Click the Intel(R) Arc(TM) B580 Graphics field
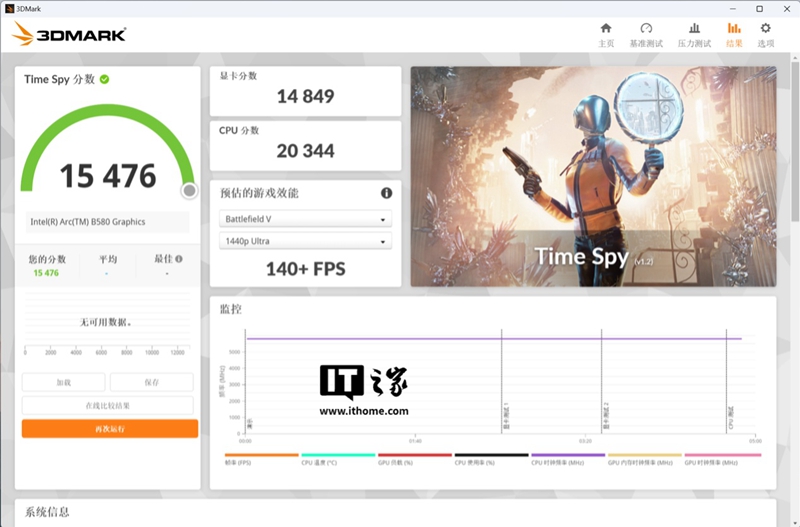This screenshot has height=527, width=800. tap(108, 222)
